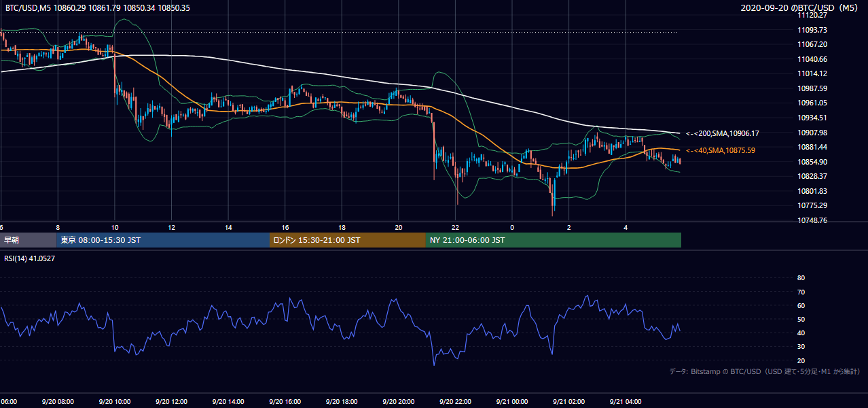Click the 9/20 20:00 time label
This screenshot has width=868, height=408.
click(x=397, y=402)
